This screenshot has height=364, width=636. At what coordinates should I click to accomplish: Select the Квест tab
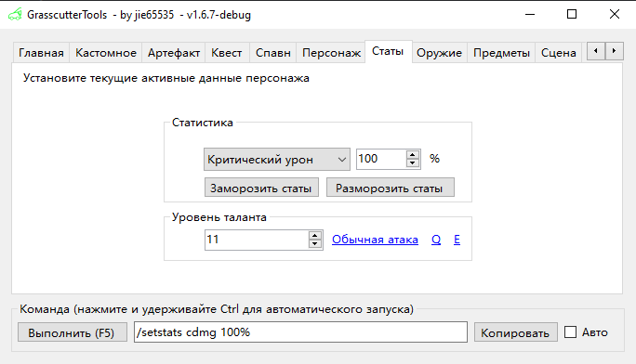point(227,53)
